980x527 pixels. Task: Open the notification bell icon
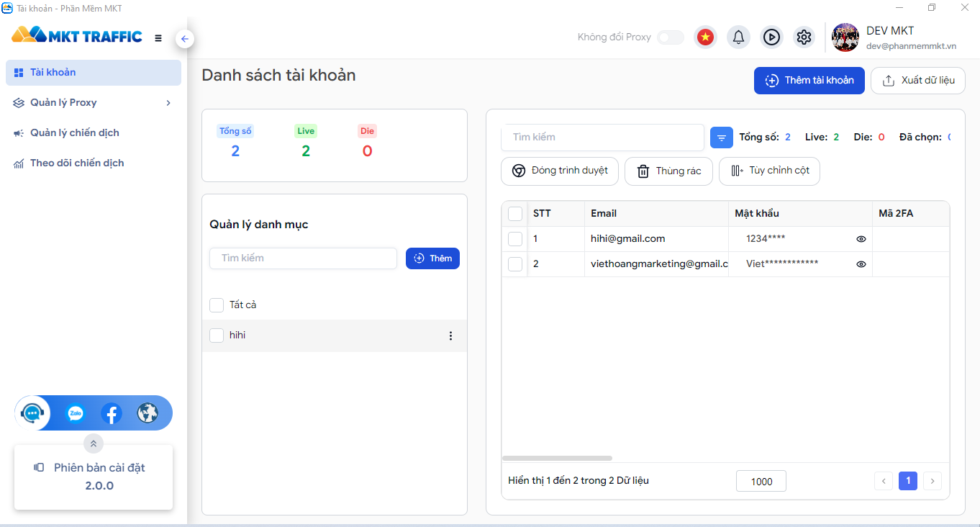[x=738, y=37]
